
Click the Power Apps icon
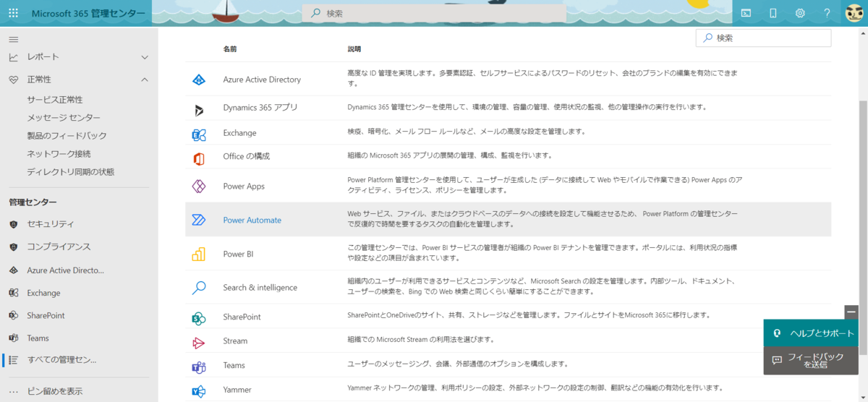tap(199, 187)
